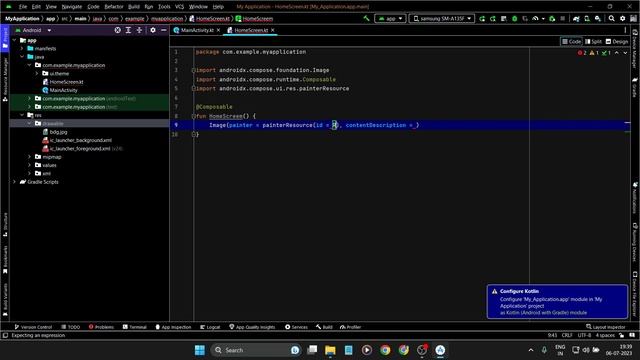The height and width of the screenshot is (360, 640).
Task: Expand the mipmap folder
Action: (x=29, y=157)
